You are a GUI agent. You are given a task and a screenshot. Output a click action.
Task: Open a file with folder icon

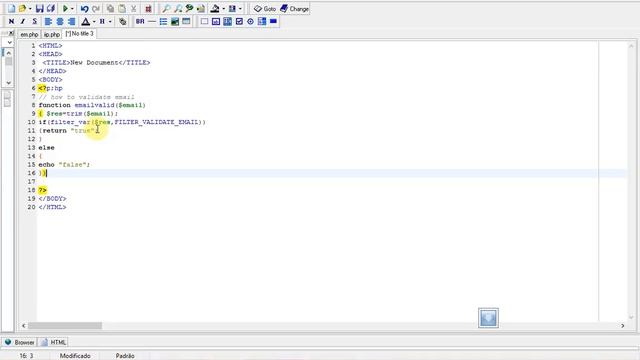pos(22,9)
